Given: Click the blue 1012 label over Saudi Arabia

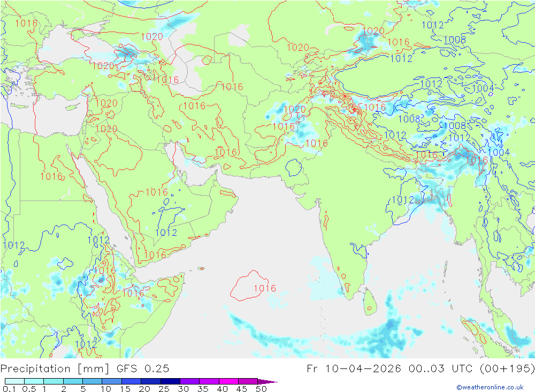Looking at the screenshot, I should pos(166,233).
